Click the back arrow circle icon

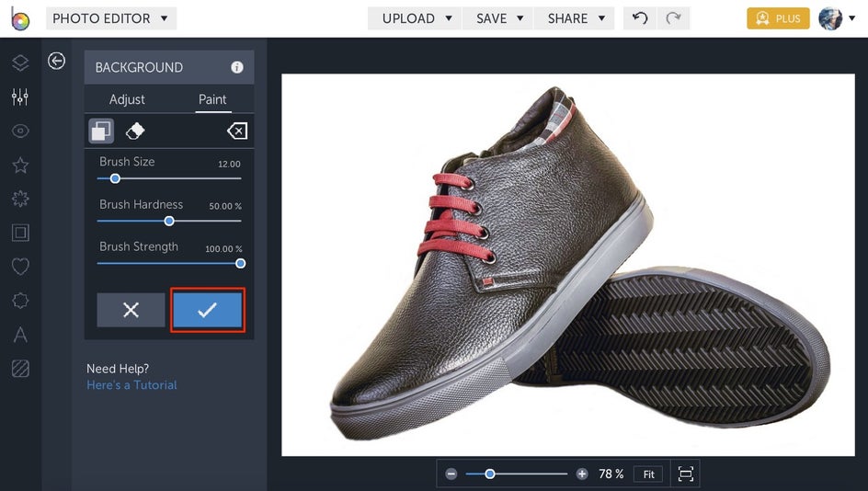[x=56, y=61]
